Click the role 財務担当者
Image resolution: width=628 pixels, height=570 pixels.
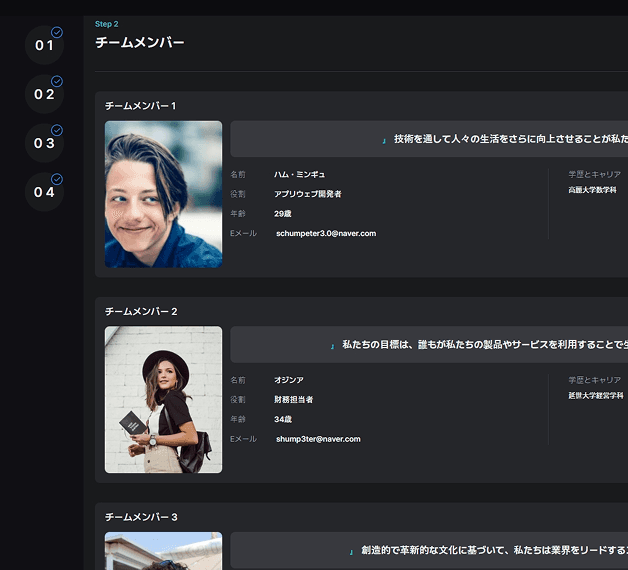(x=294, y=399)
